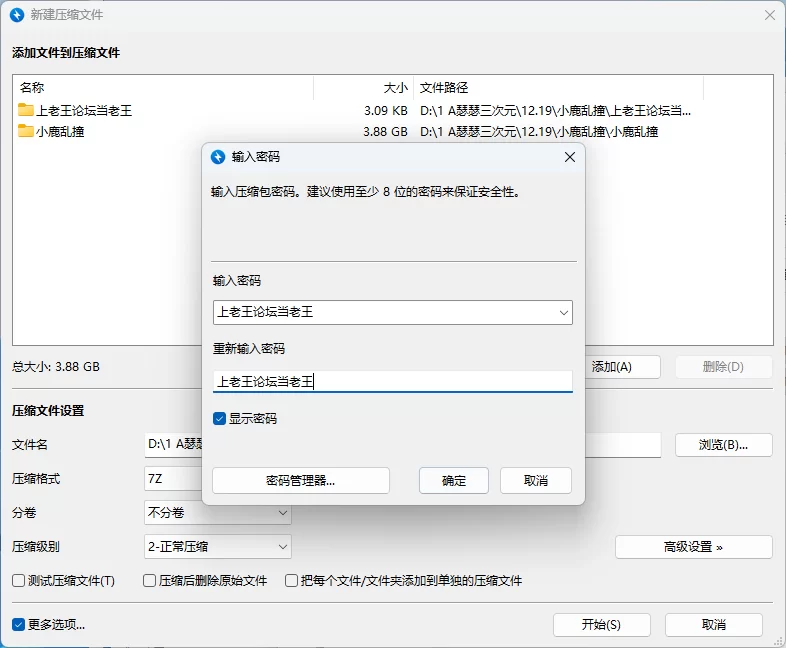
Task: Click folder icon of 小鹿乱撞 row
Action: [26, 131]
